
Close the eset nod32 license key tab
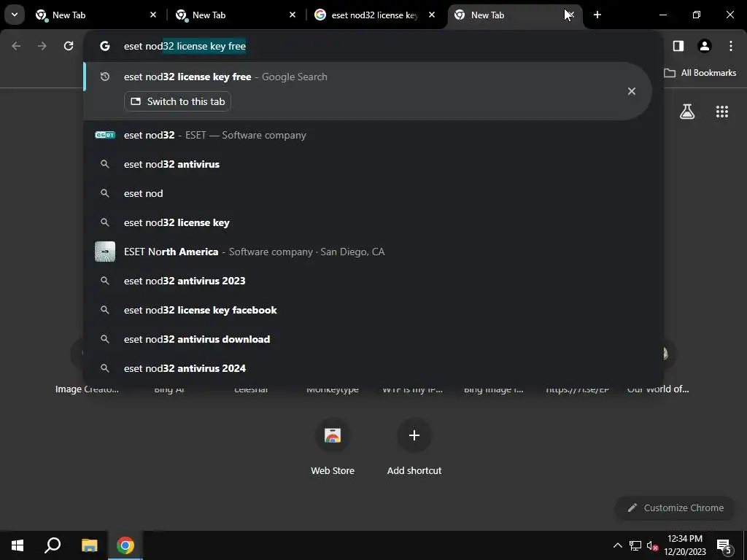point(432,15)
